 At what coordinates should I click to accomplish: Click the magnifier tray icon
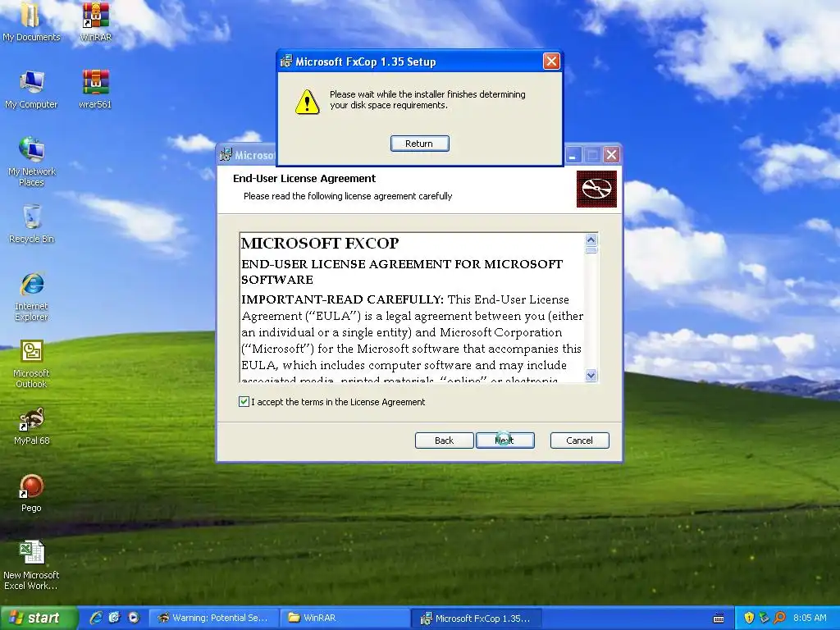(779, 618)
